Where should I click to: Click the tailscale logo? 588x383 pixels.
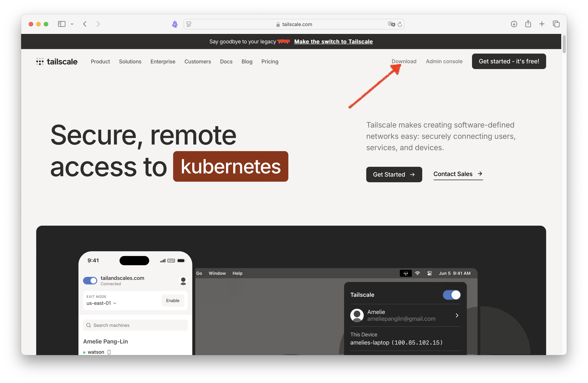[x=57, y=62]
